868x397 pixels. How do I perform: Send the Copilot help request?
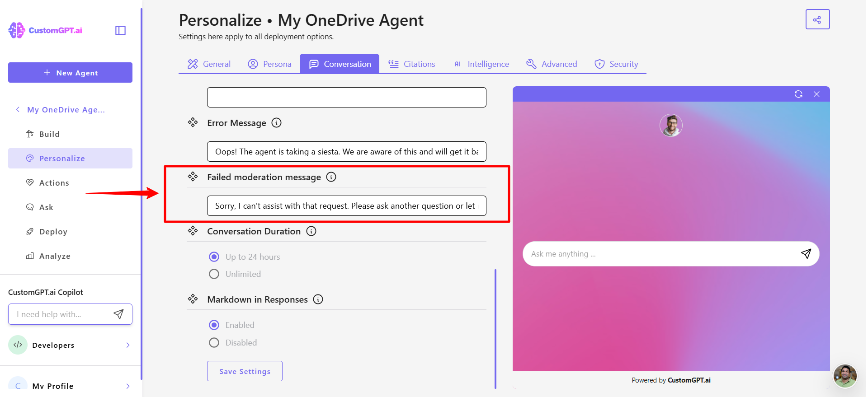point(118,314)
